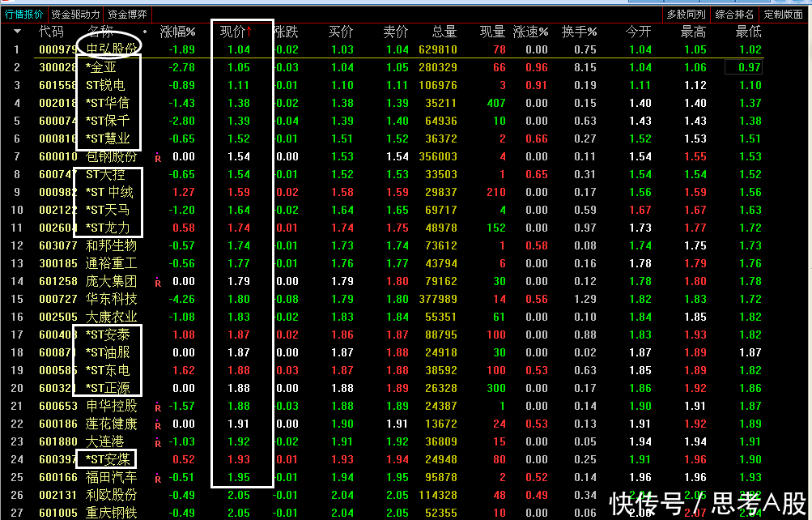
Task: Sort by the 涨幅% column header
Action: click(177, 32)
